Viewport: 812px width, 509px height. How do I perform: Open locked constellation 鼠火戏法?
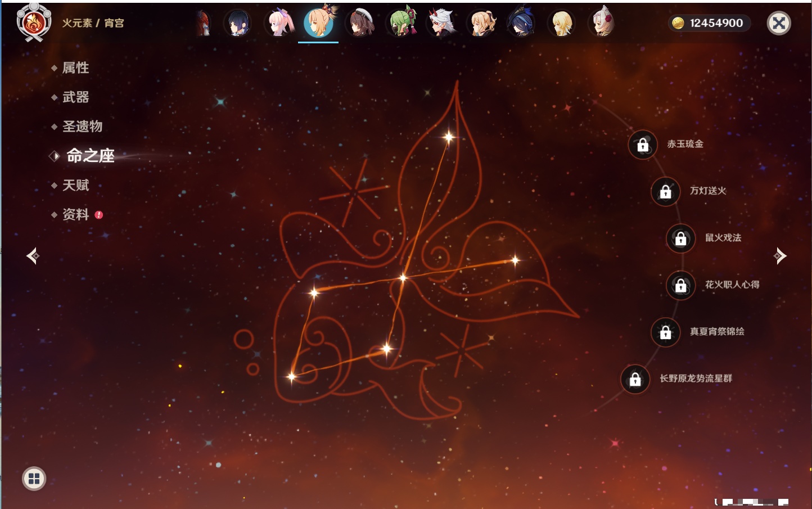click(x=681, y=238)
